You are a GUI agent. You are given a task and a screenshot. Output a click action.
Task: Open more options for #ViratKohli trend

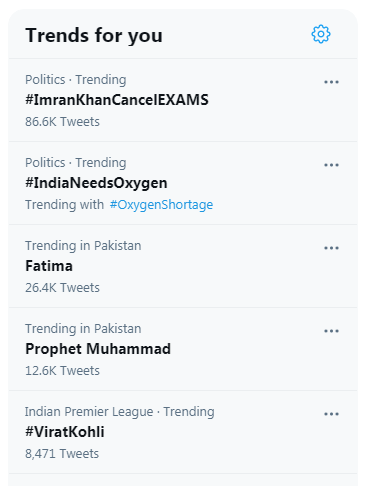pos(331,414)
